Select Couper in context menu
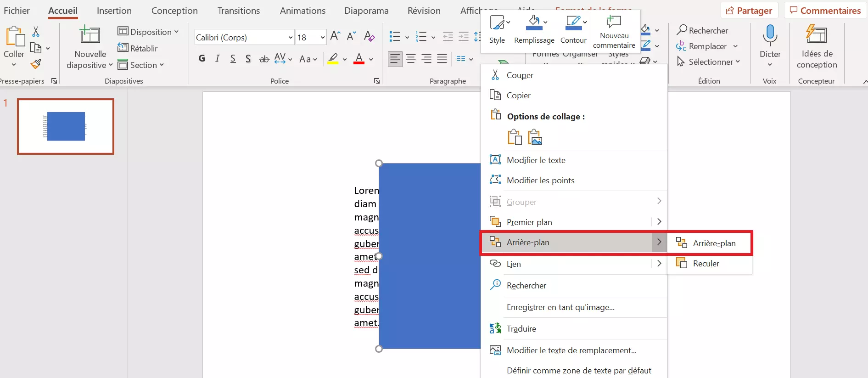 pyautogui.click(x=574, y=75)
